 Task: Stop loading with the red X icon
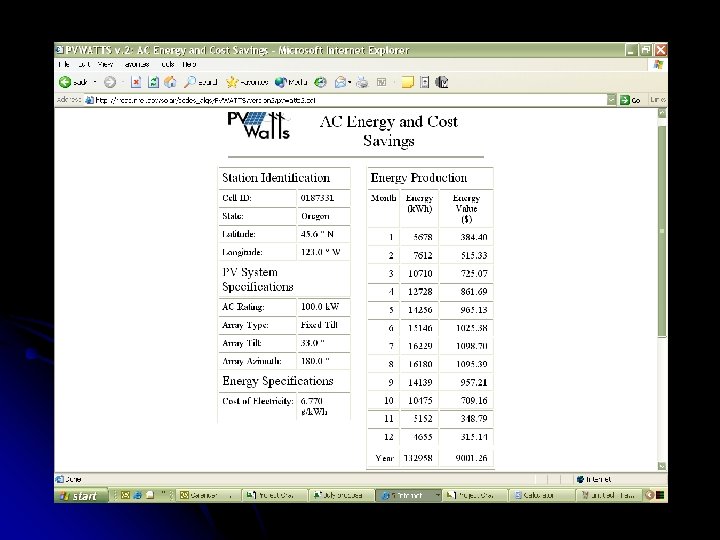tap(135, 82)
